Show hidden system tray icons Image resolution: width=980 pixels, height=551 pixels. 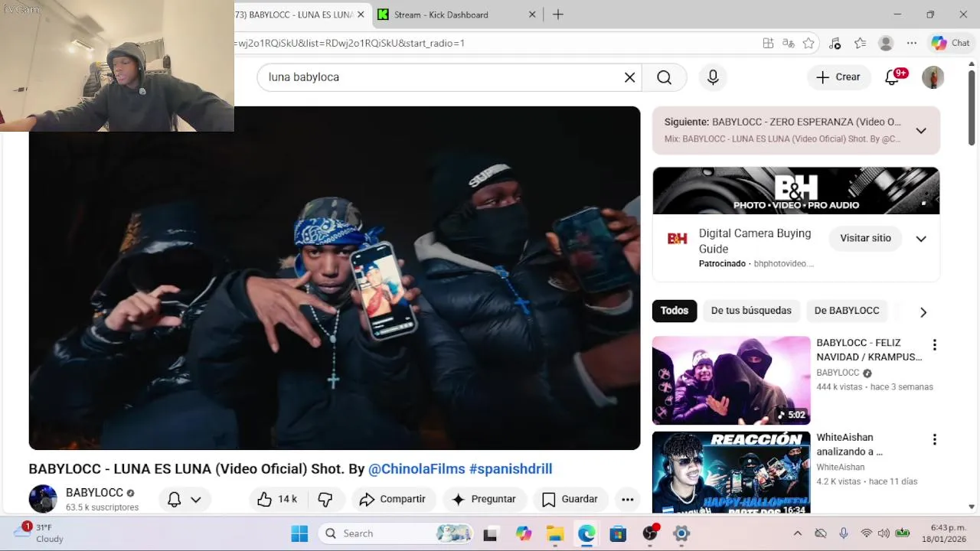(797, 533)
